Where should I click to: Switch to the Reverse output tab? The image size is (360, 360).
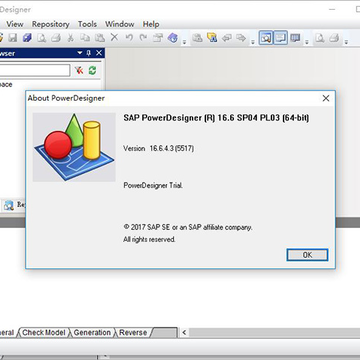tap(133, 332)
